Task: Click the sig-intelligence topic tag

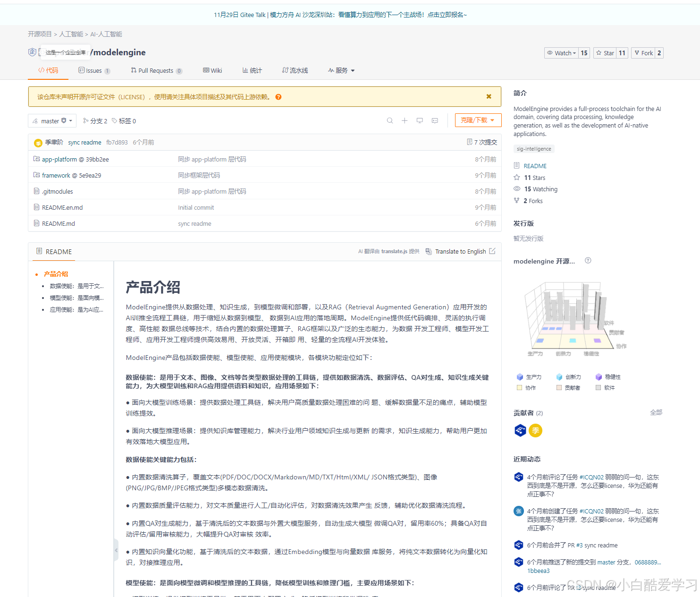Action: pos(534,149)
